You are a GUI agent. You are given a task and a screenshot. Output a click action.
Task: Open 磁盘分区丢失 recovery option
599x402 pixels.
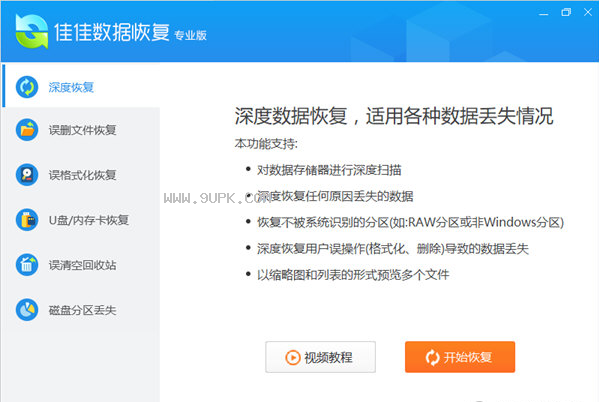coord(81,310)
